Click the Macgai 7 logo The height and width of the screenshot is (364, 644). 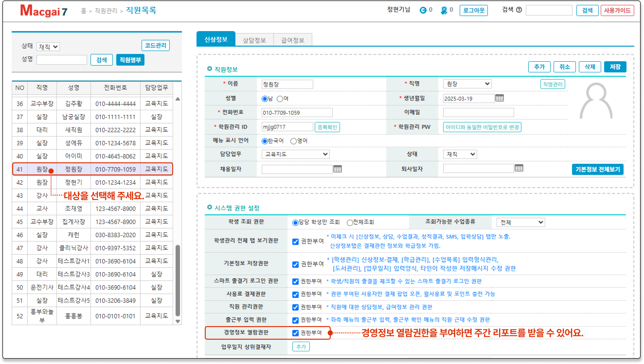(44, 11)
